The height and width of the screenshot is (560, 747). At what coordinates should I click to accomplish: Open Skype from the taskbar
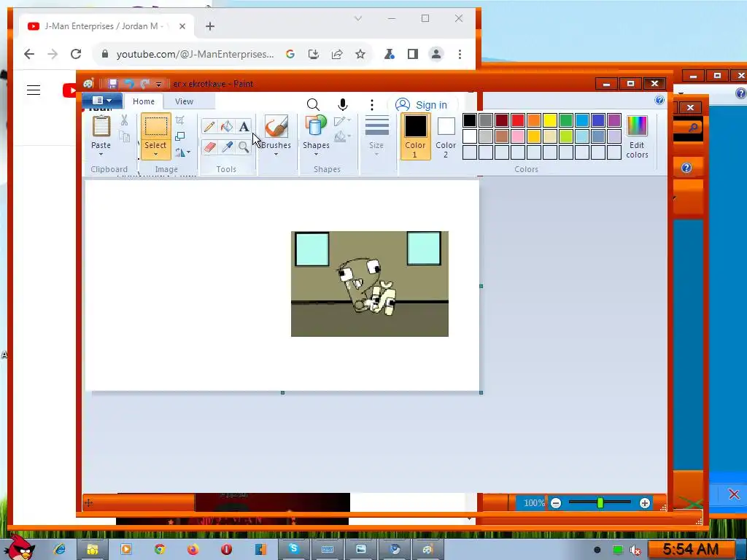point(293,549)
